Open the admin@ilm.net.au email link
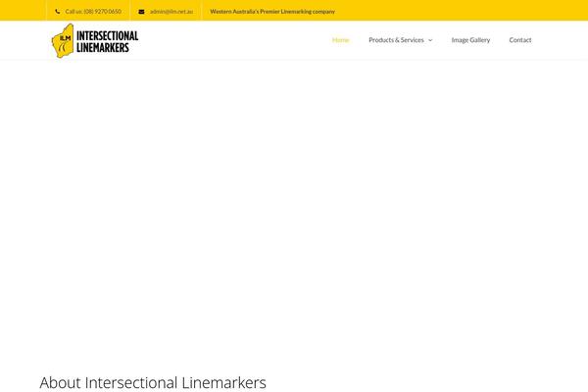Image resolution: width=588 pixels, height=392 pixels. pos(171,12)
